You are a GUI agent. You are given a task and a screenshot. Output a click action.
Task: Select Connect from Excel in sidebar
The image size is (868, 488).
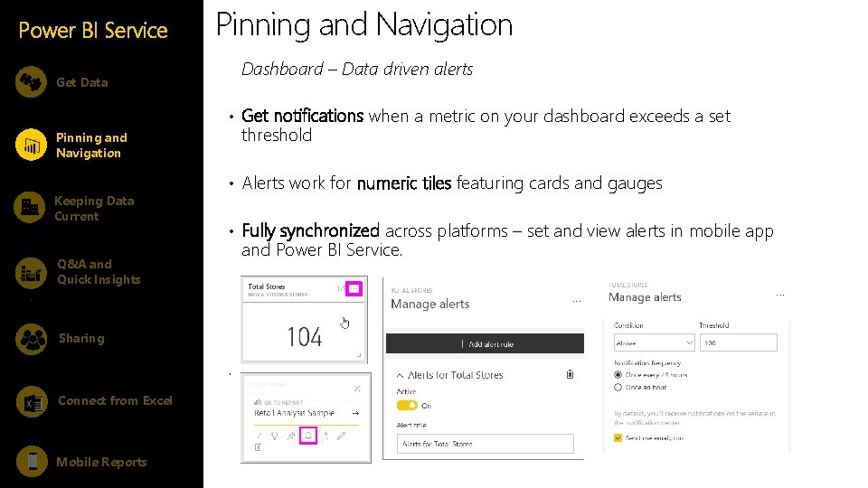coord(115,400)
